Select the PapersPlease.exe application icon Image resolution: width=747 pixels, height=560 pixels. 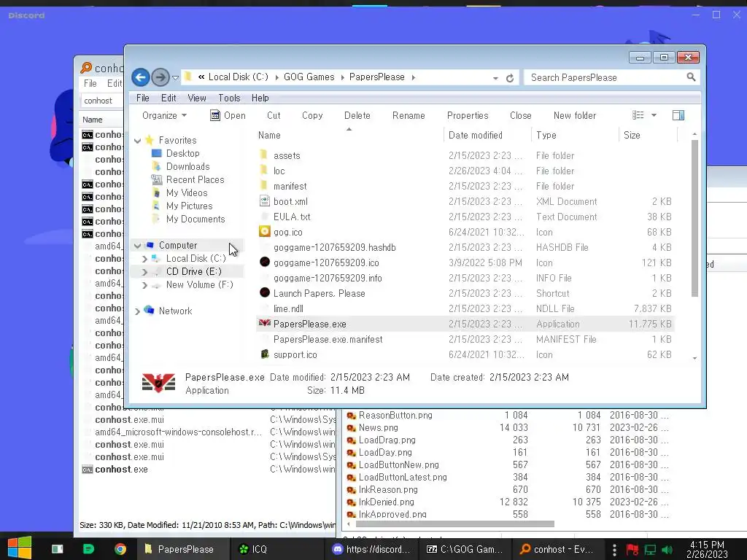click(264, 323)
